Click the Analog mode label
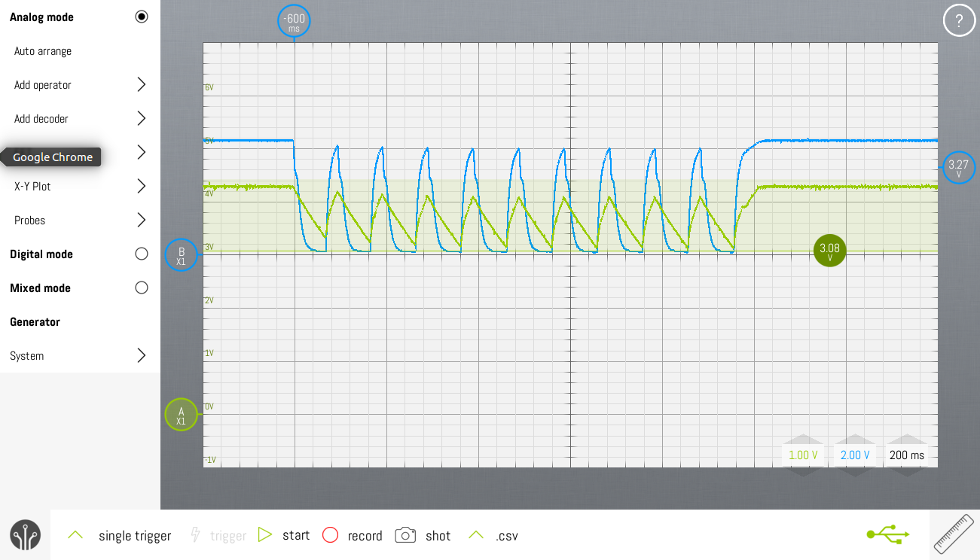 click(41, 17)
